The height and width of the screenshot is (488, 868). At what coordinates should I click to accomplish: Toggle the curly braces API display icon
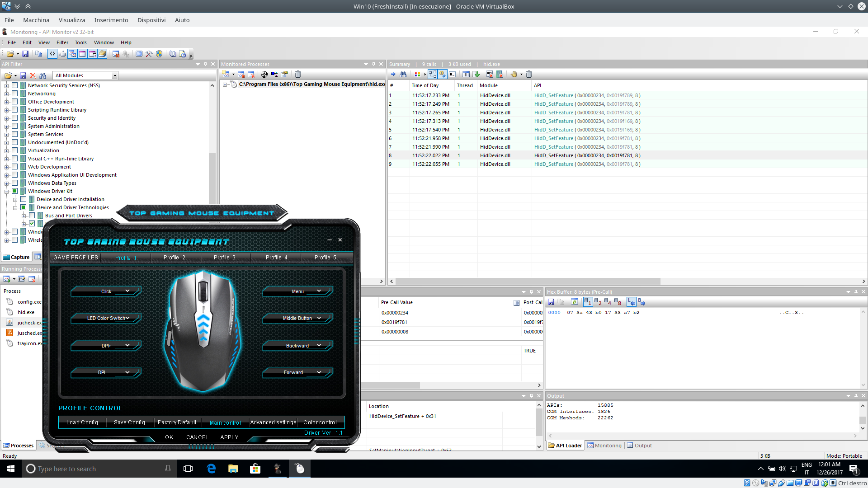point(52,54)
